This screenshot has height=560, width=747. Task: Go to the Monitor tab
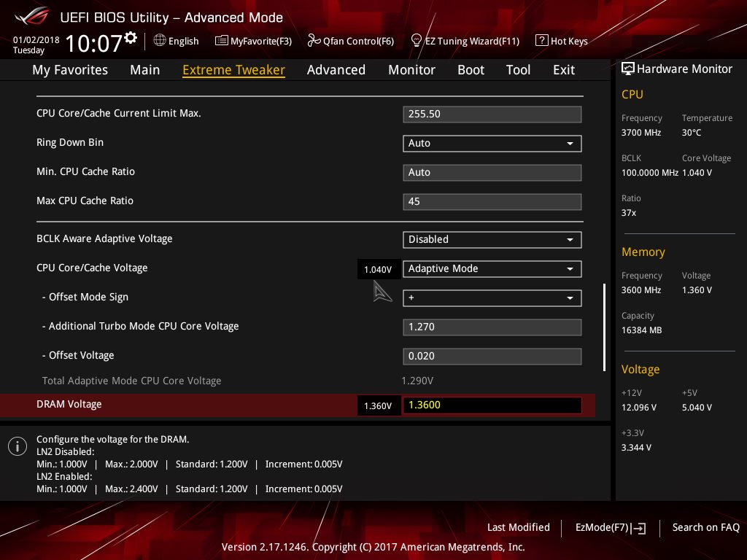(x=411, y=70)
